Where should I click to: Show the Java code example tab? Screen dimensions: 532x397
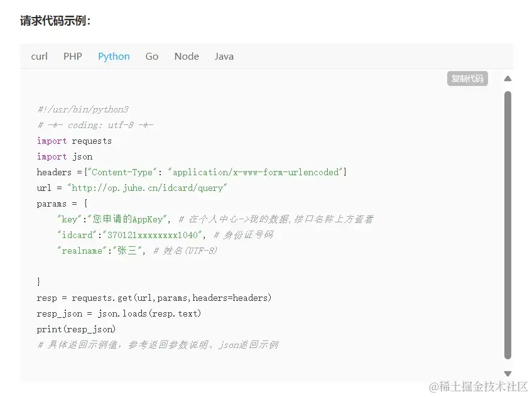[x=224, y=57]
